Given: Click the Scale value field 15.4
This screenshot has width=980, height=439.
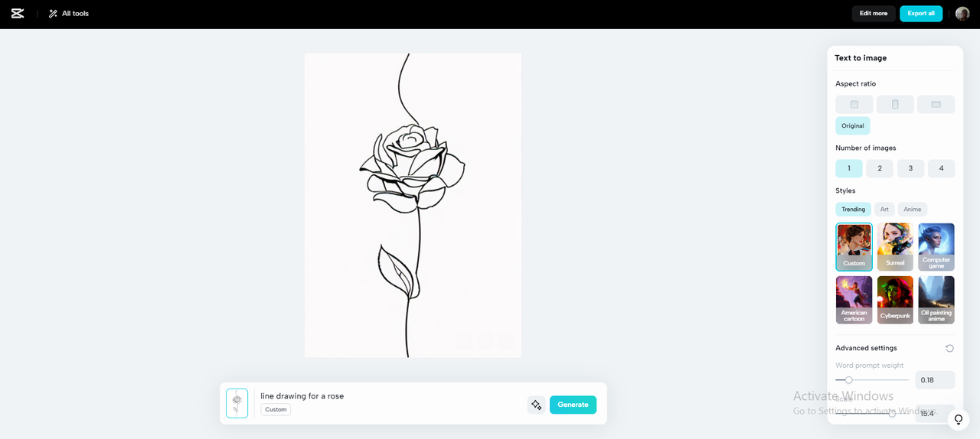Looking at the screenshot, I should coord(935,413).
